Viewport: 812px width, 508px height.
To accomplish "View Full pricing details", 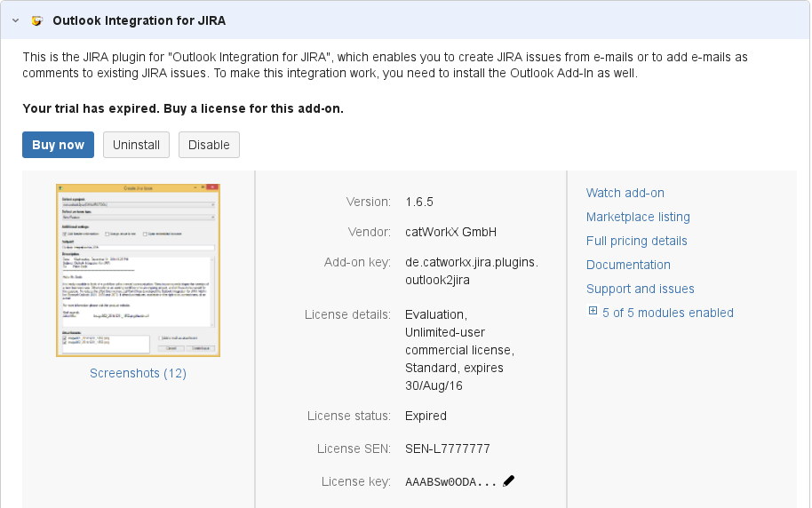I will point(636,241).
